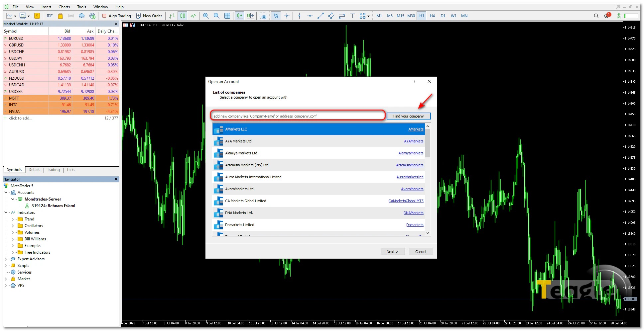Zoom out on the chart

216,16
